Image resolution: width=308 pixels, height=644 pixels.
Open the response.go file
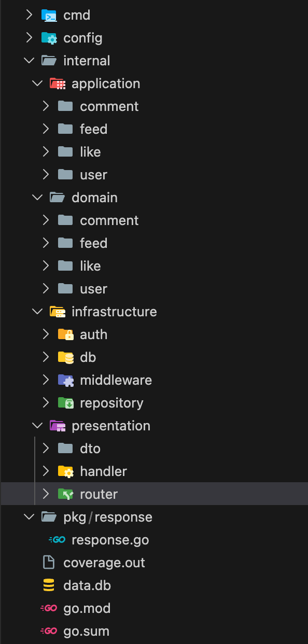pos(109,540)
